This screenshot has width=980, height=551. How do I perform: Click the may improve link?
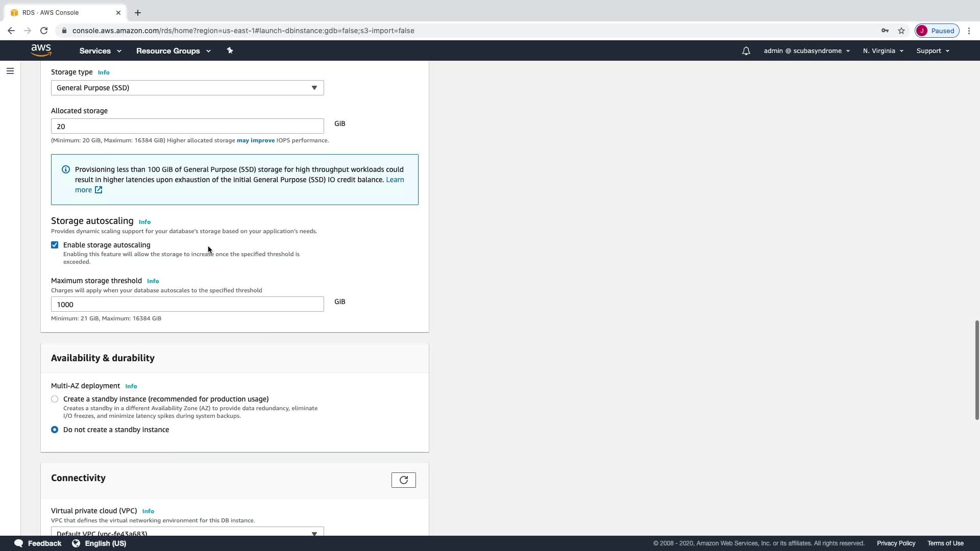255,140
